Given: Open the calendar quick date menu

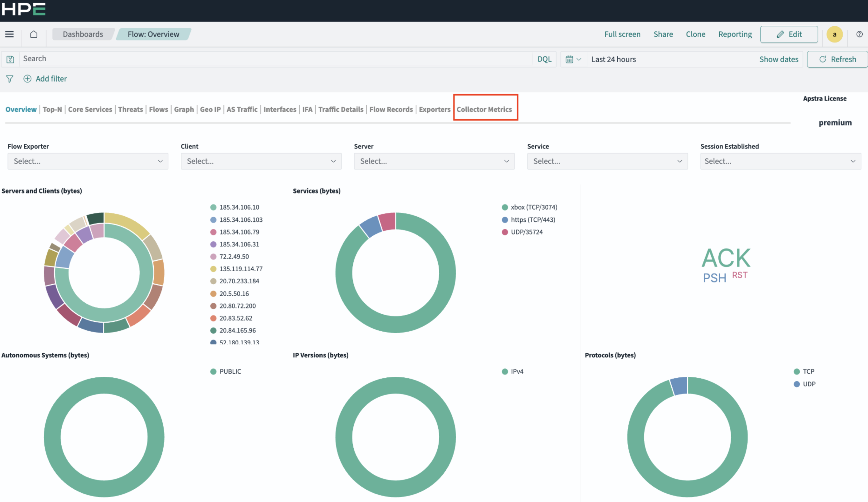Looking at the screenshot, I should (573, 59).
